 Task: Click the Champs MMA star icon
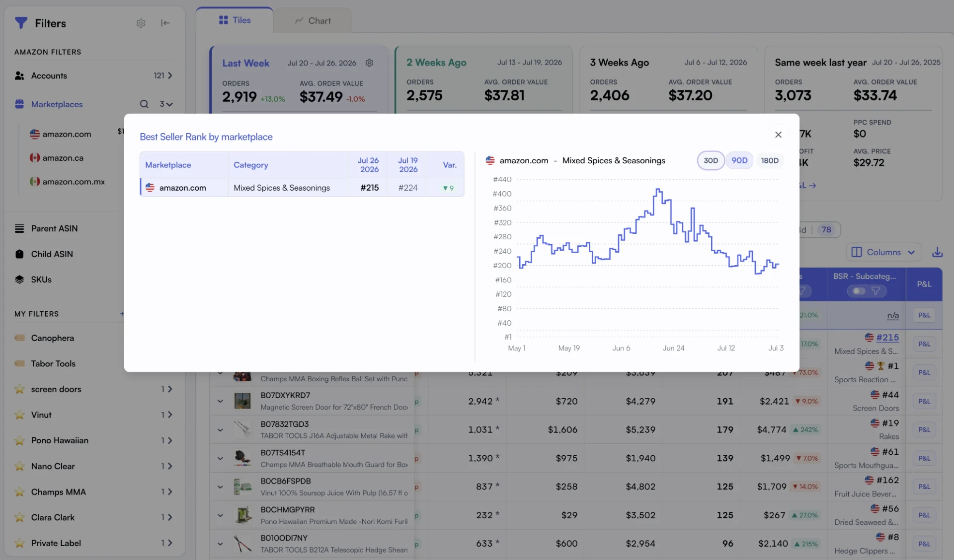tap(19, 492)
